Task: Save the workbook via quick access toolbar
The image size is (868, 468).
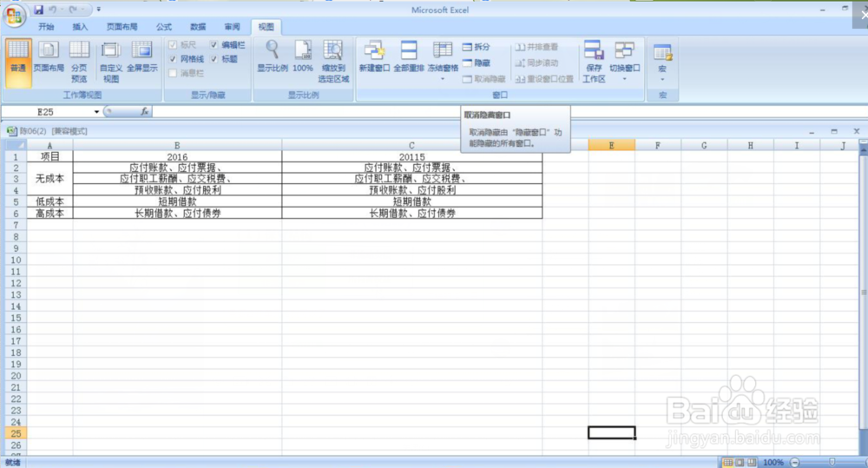Action: [x=38, y=10]
